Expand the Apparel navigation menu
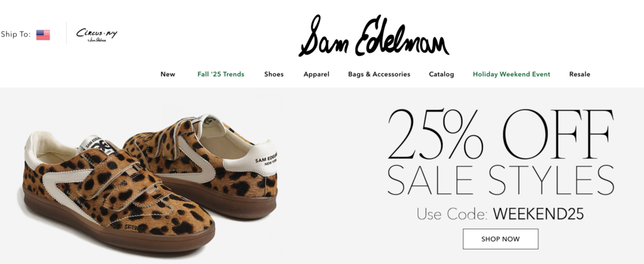The width and height of the screenshot is (644, 264). (316, 74)
